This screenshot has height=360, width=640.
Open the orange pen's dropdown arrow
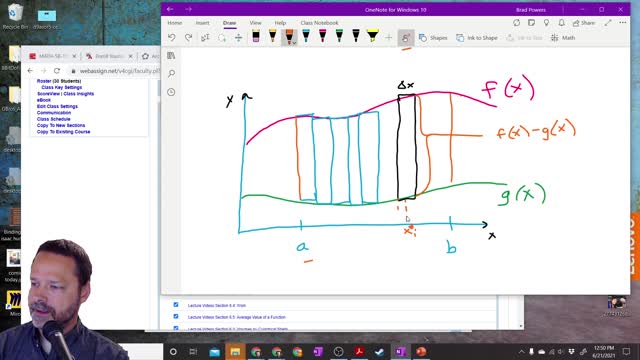[294, 42]
